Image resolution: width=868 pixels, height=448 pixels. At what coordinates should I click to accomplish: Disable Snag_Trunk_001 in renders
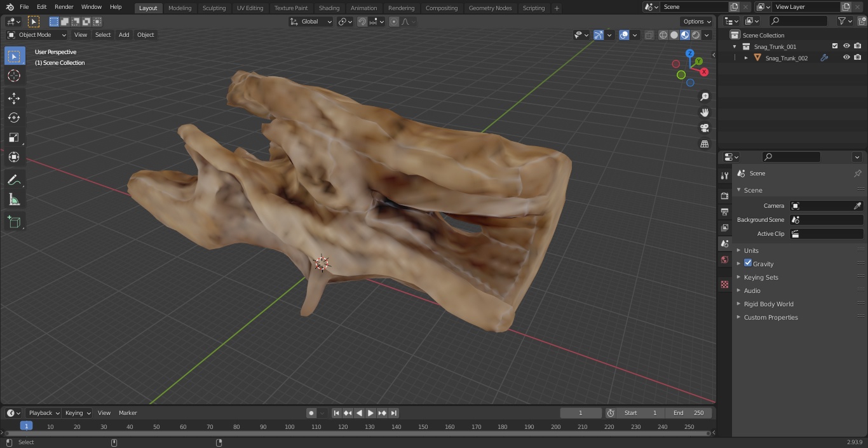click(x=858, y=46)
